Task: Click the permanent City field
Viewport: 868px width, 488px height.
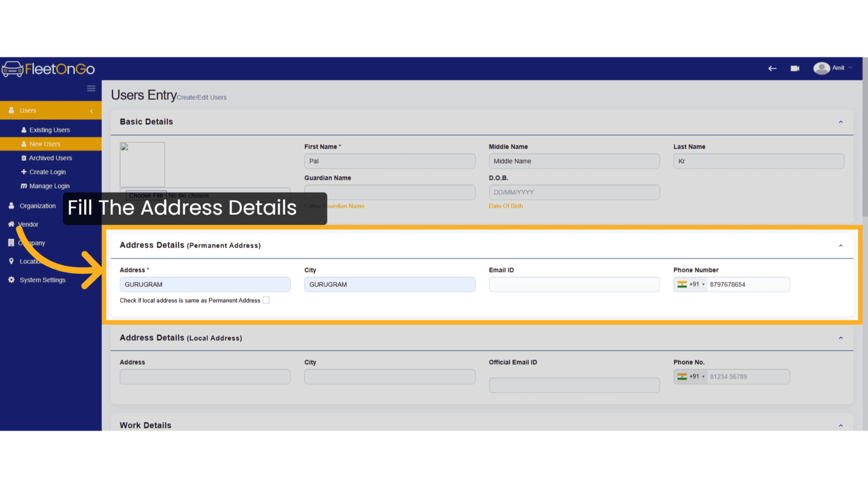Action: 390,285
